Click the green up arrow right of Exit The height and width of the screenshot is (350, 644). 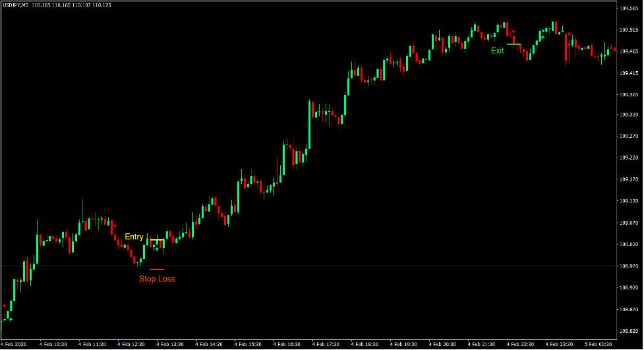tap(542, 38)
